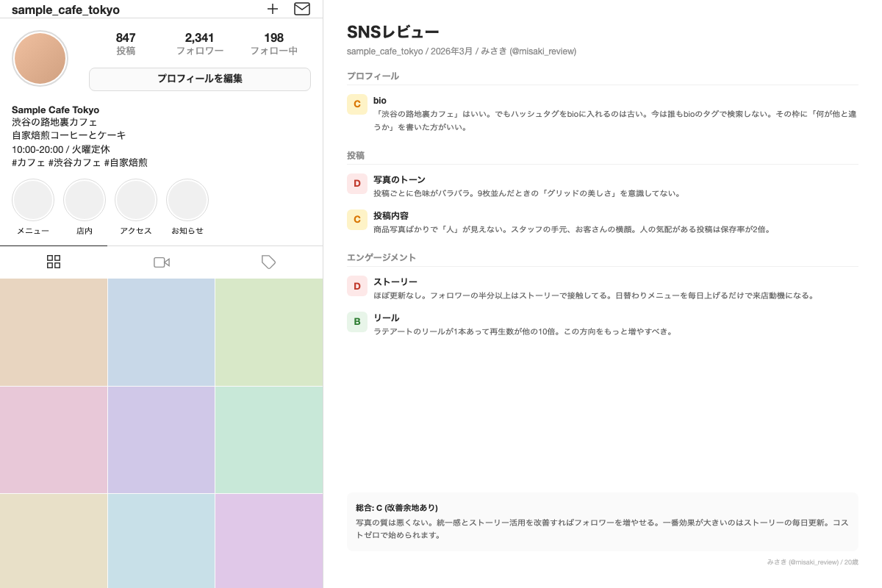The width and height of the screenshot is (882, 588).
Task: Click the profile picture of Sample Cafe Tokyo
Action: click(40, 58)
